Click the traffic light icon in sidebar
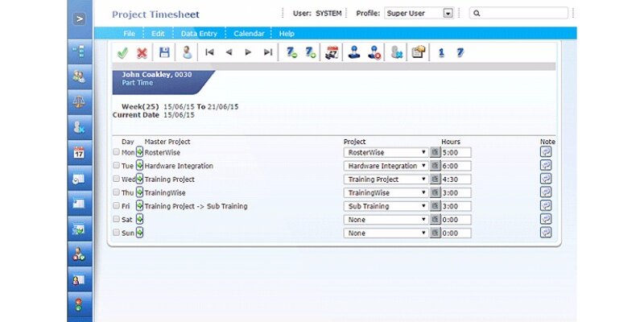The width and height of the screenshot is (644, 322). (79, 307)
